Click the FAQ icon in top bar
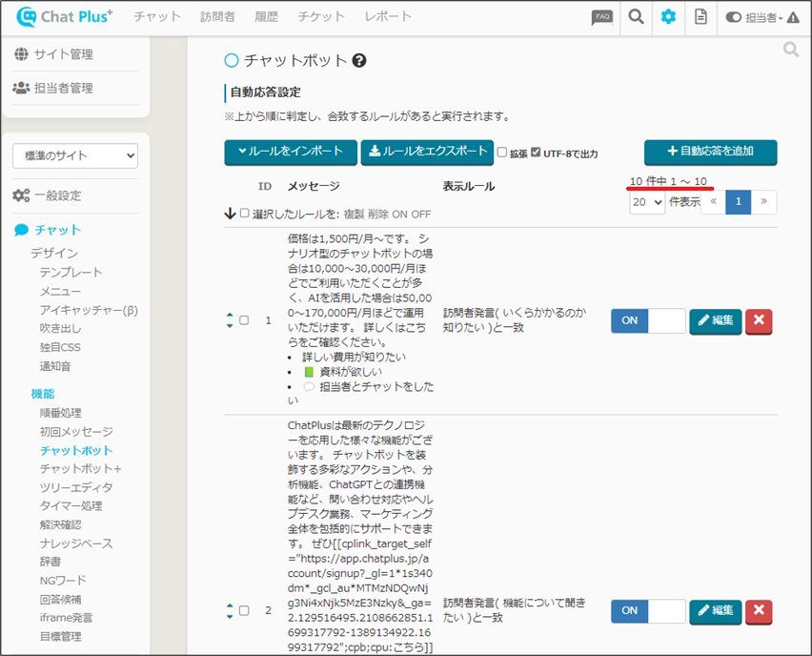The width and height of the screenshot is (812, 656). [602, 17]
